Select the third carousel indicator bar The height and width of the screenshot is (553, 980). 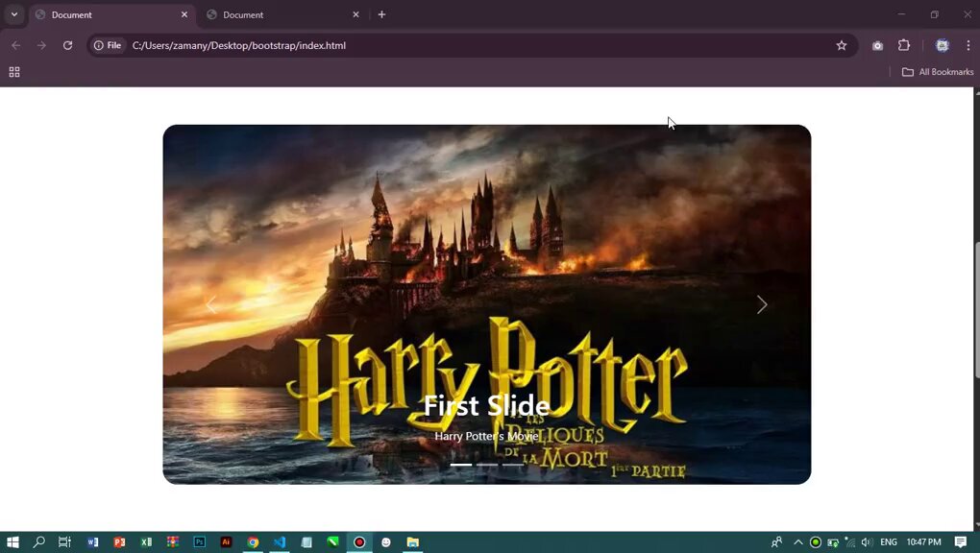pos(513,465)
